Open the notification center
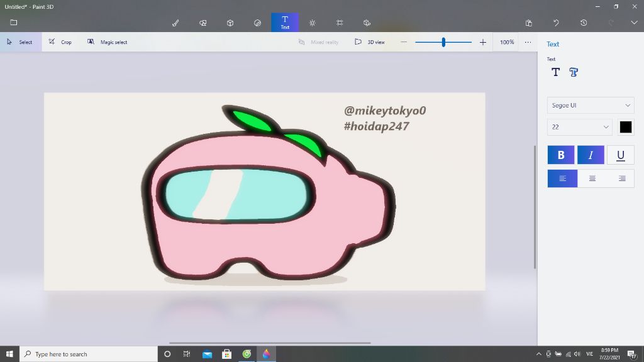The height and width of the screenshot is (362, 644). pyautogui.click(x=631, y=354)
